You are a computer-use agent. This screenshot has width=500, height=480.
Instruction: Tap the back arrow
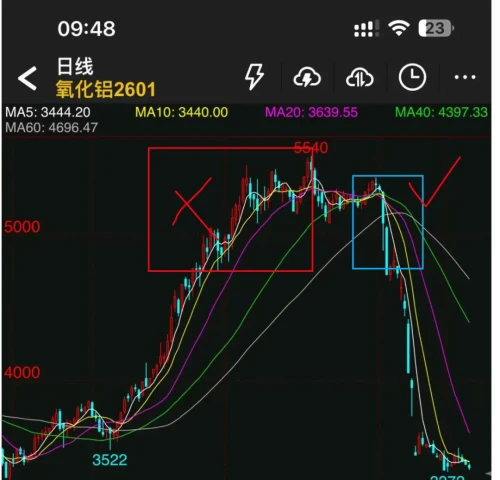tap(27, 78)
